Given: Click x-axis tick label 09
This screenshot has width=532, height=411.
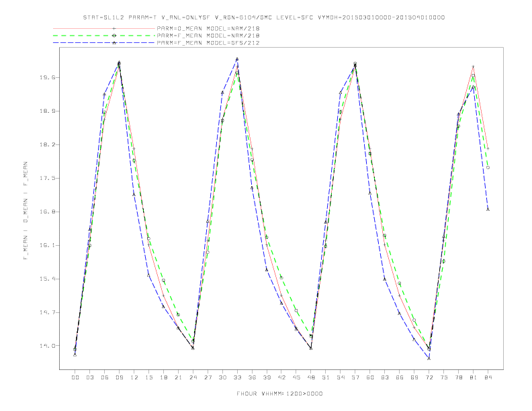Looking at the screenshot, I should pyautogui.click(x=119, y=377).
